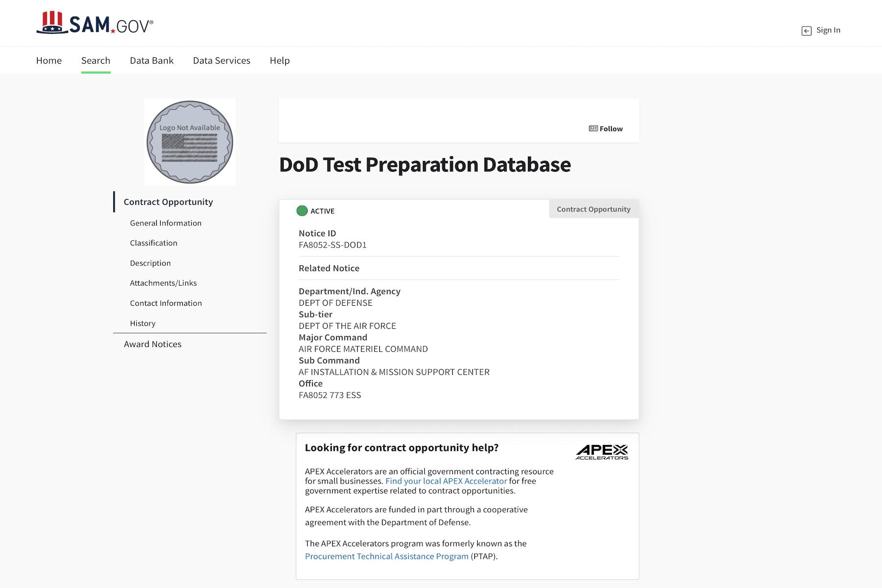Viewport: 882px width, 588px height.
Task: Click the APEX Accelerators logo
Action: click(x=602, y=452)
